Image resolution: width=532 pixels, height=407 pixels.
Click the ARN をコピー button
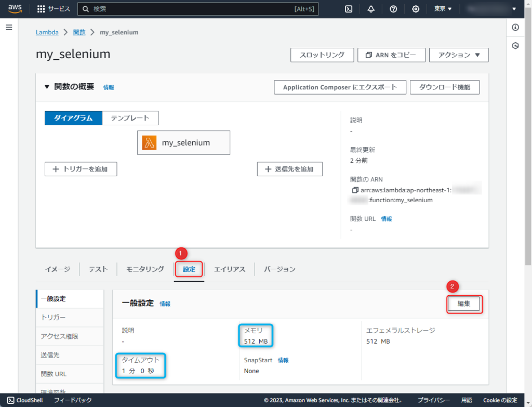[x=391, y=55]
